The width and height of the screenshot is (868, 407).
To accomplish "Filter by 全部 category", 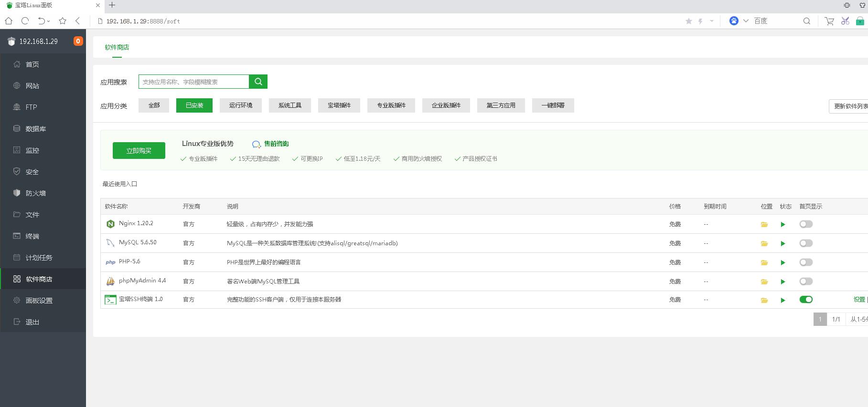I will 154,105.
